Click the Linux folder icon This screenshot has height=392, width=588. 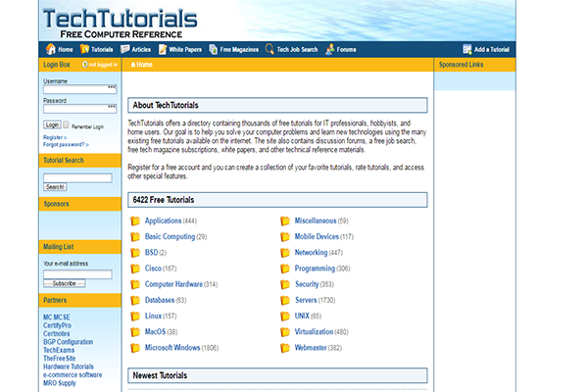pos(135,317)
